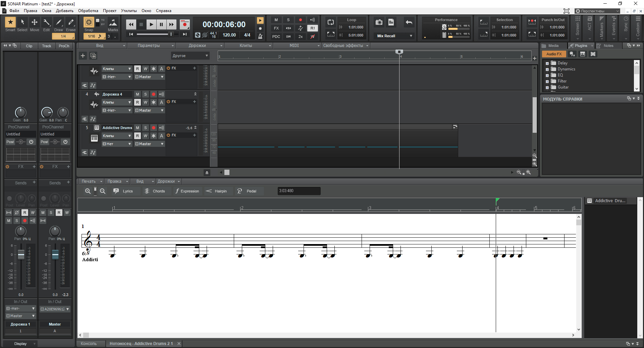Enable Read automation R on Addictive Drums
Viewport: 644px width, 348px height.
click(x=138, y=136)
